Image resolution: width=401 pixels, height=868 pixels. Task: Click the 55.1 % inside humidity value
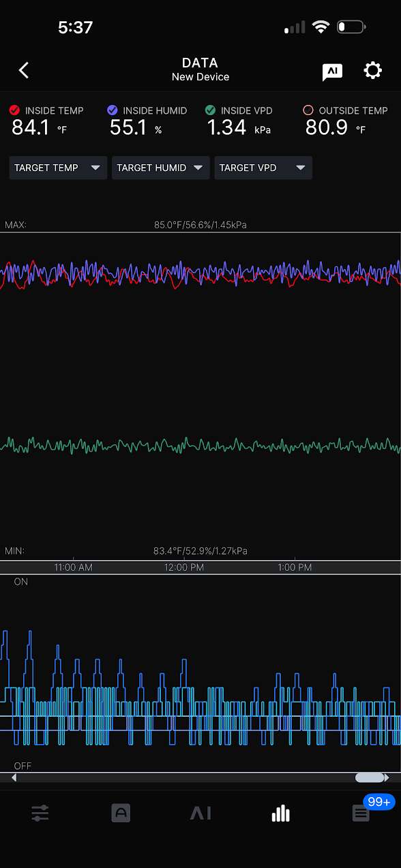136,127
